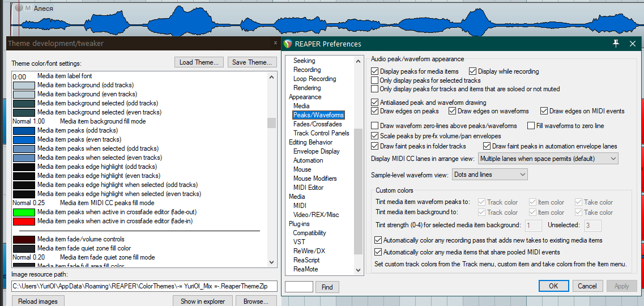Select Recording in preferences tree
Image resolution: width=644 pixels, height=306 pixels.
tap(307, 70)
